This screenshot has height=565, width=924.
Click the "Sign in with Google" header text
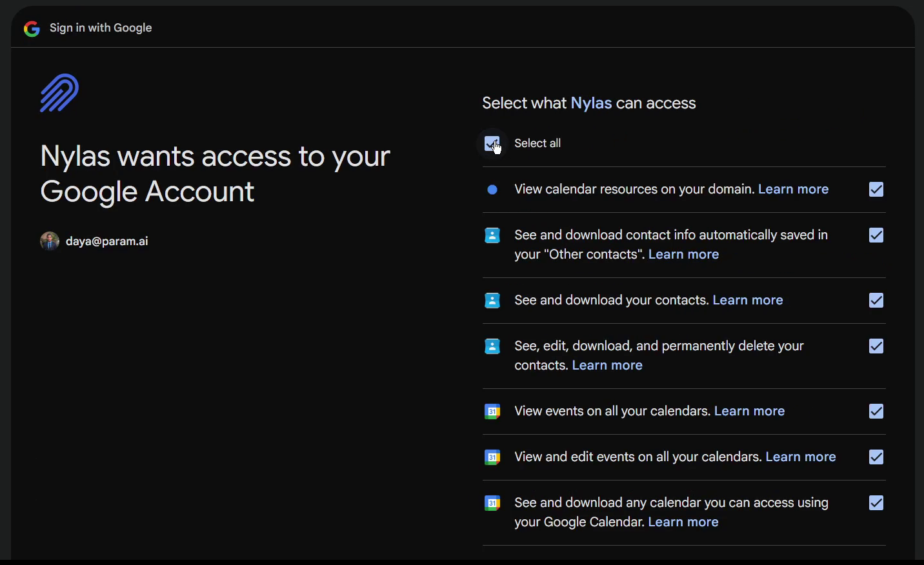101,28
